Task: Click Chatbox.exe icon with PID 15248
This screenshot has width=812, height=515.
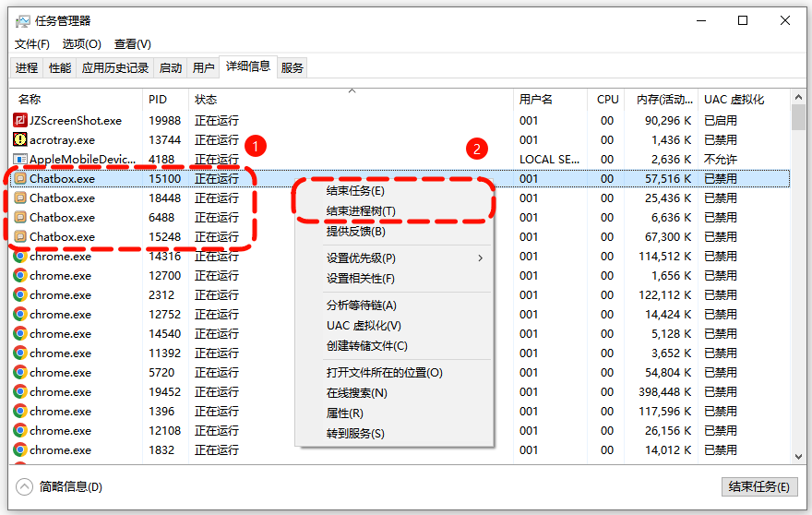Action: (x=19, y=237)
